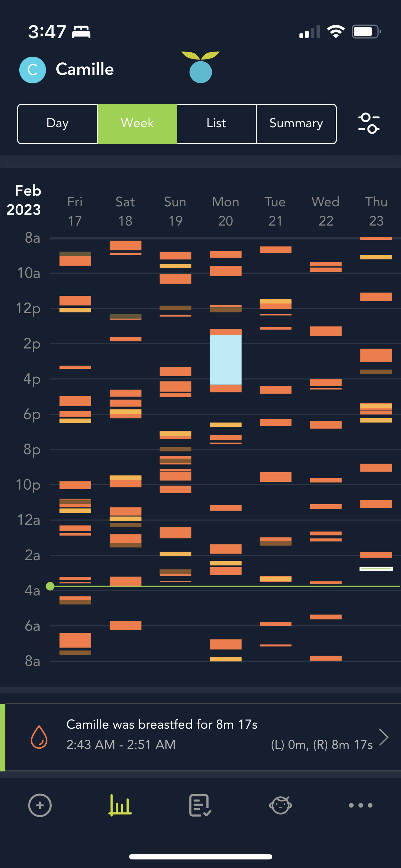
Task: Expand breastfeeding entry details chevron
Action: pyautogui.click(x=384, y=737)
